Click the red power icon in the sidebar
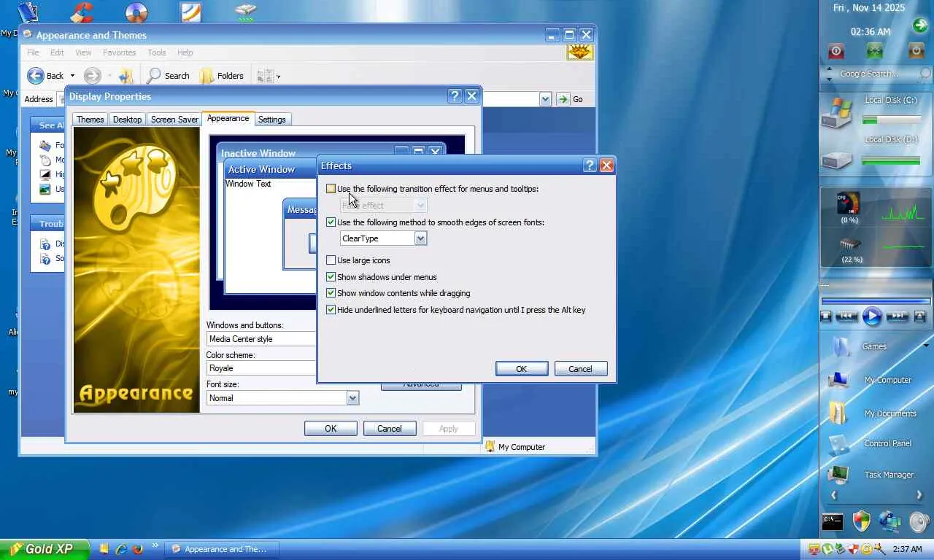Screen dimensions: 934x560 click(836, 50)
